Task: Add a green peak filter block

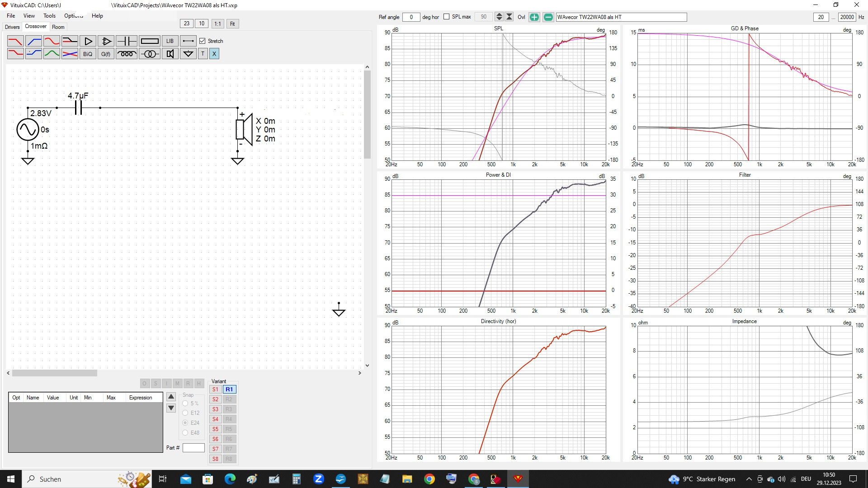Action: pyautogui.click(x=52, y=54)
